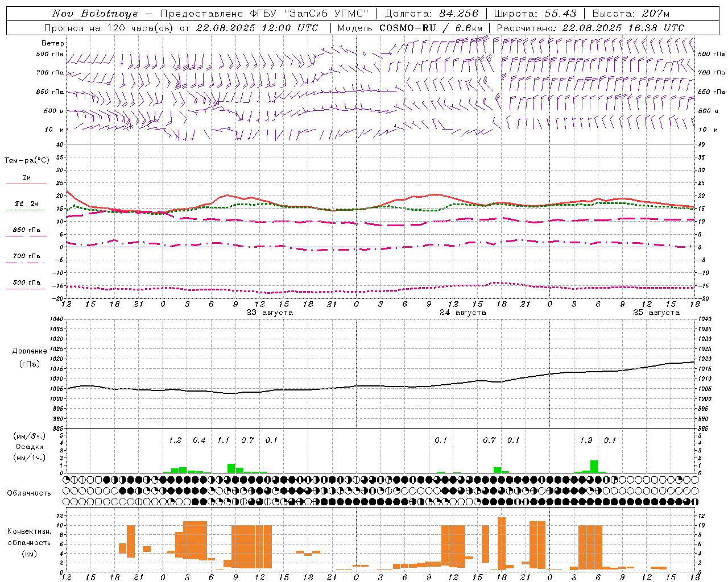
Task: Click the Тем-ра(°C) panel label
Action: [x=27, y=161]
